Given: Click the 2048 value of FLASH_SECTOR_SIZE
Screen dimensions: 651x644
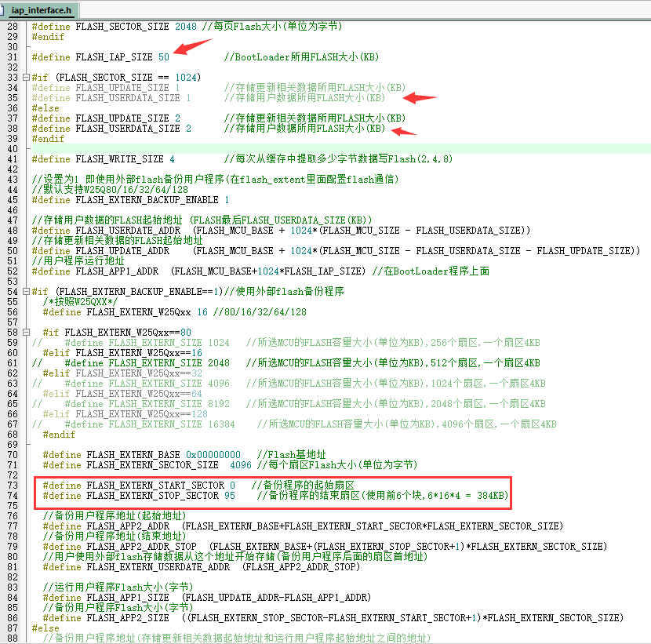Looking at the screenshot, I should [186, 27].
